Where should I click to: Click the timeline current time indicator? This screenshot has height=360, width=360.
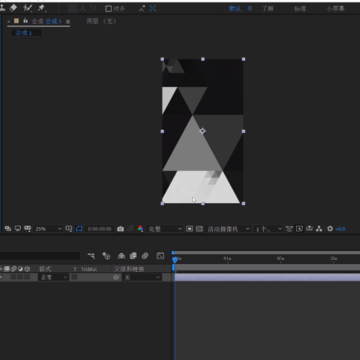tap(175, 259)
